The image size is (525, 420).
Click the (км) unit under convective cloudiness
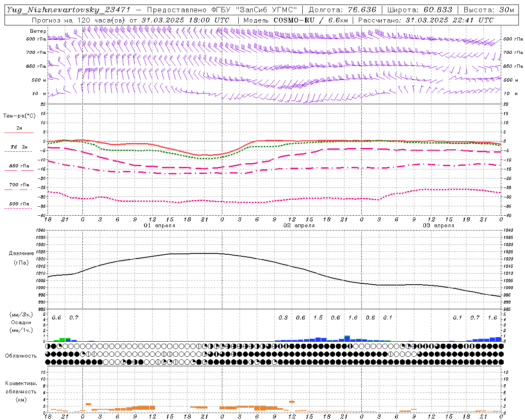(21, 399)
